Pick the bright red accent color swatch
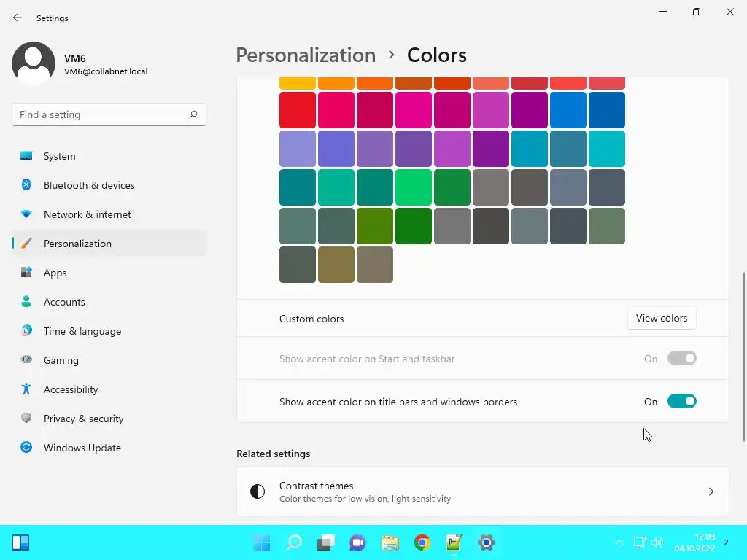The image size is (747, 560). (298, 110)
